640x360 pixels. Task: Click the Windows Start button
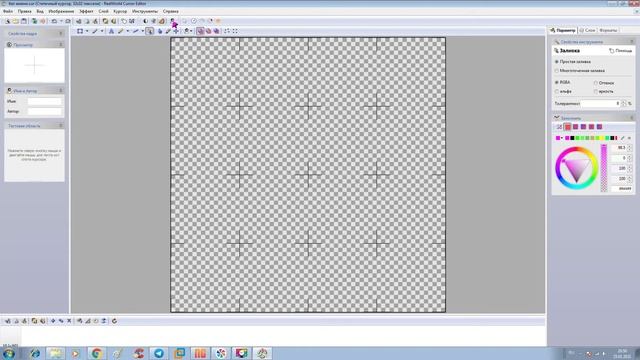coord(9,353)
